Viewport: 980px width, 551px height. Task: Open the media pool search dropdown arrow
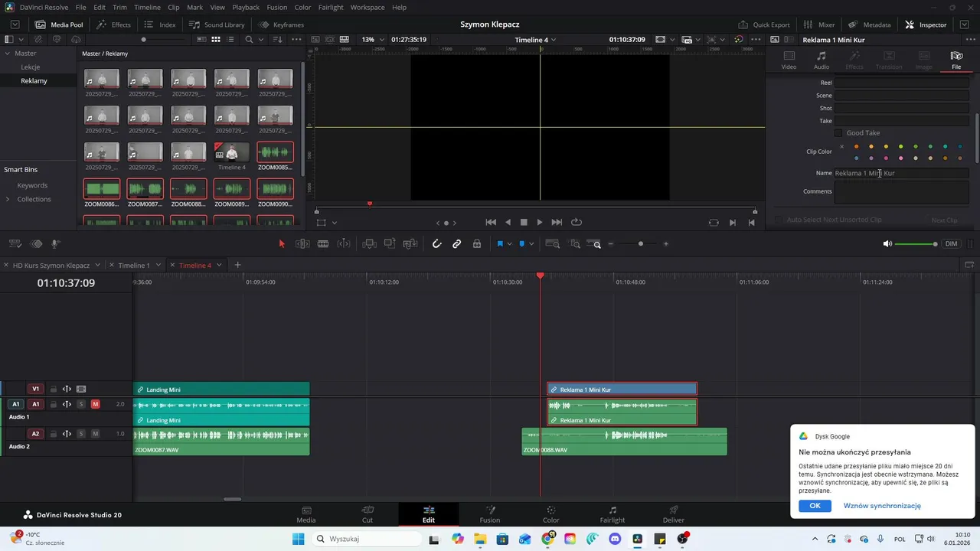click(260, 39)
